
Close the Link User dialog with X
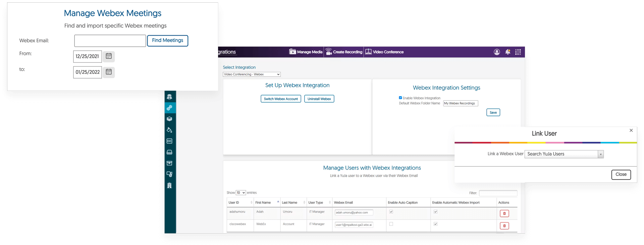click(631, 131)
